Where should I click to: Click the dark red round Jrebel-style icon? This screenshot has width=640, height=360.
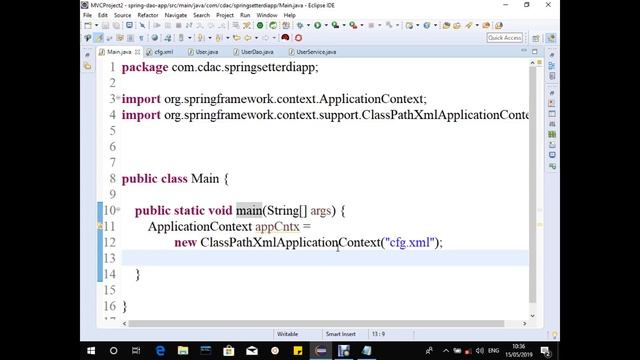tap(285, 38)
